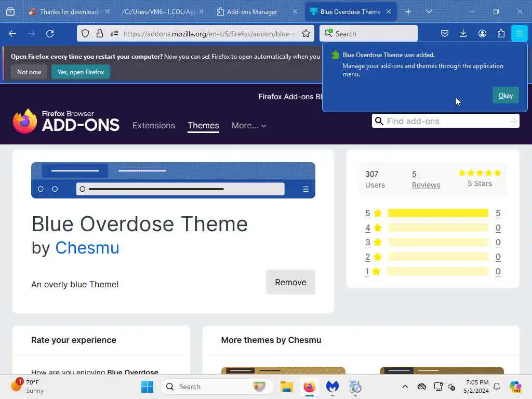Open a new tab
The height and width of the screenshot is (399, 532).
pos(408,12)
